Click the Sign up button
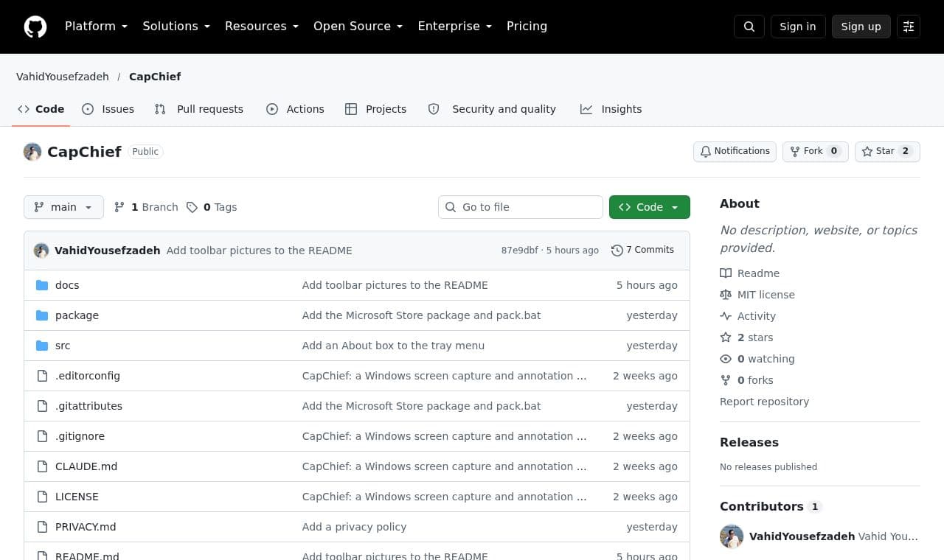This screenshot has height=560, width=944. pyautogui.click(x=861, y=27)
